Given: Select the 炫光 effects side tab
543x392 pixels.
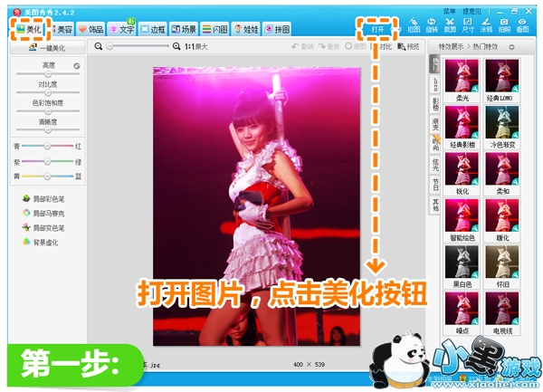Looking at the screenshot, I should point(435,165).
